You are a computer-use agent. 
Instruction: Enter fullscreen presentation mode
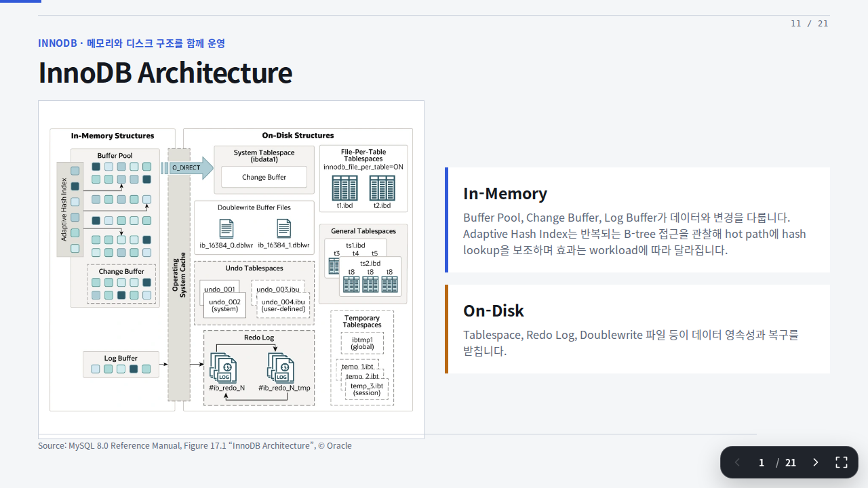click(x=842, y=462)
